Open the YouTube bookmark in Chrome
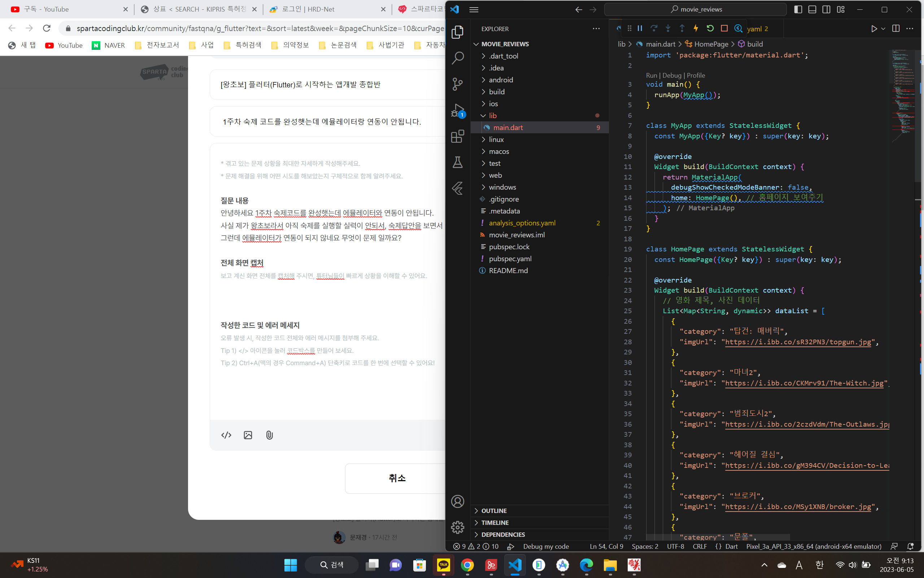Screen dimensions: 924x578 (64, 45)
